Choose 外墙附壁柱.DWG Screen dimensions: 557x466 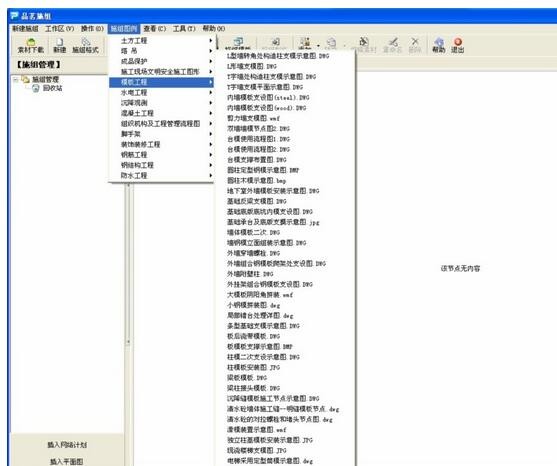click(250, 274)
